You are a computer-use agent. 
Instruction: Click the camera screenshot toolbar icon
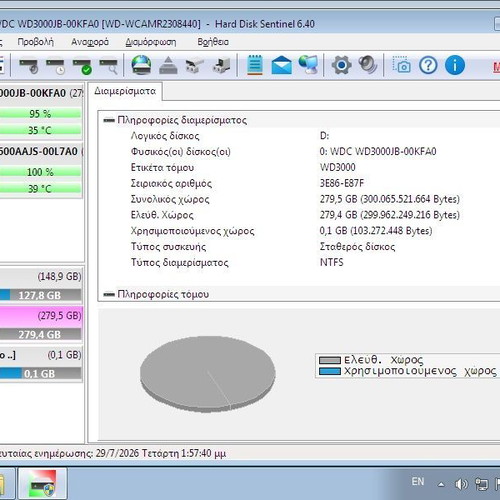(401, 65)
